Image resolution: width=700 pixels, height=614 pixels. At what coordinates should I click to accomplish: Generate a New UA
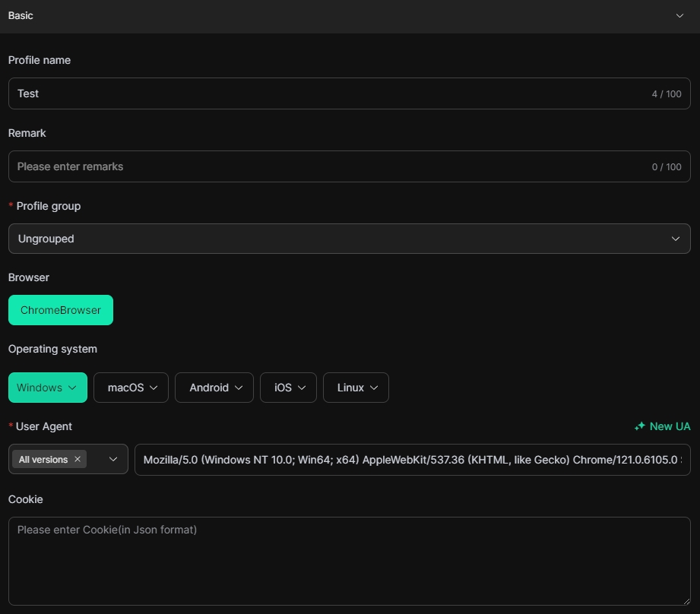[x=663, y=426]
